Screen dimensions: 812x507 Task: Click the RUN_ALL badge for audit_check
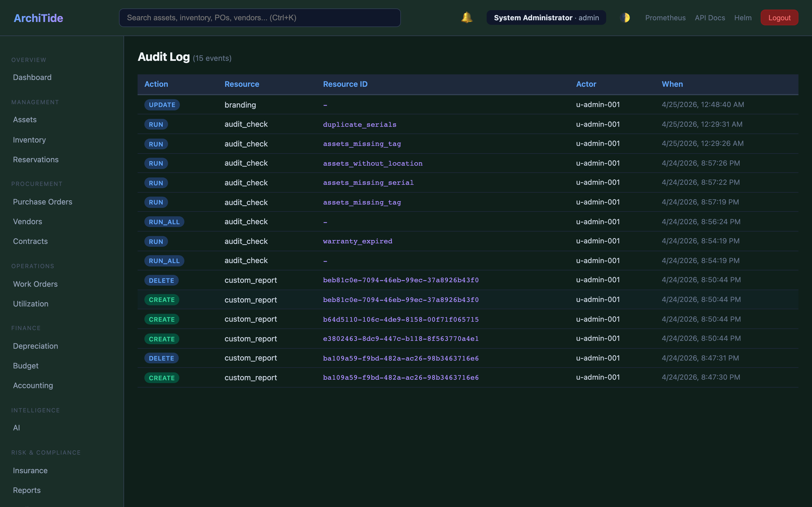pyautogui.click(x=164, y=222)
